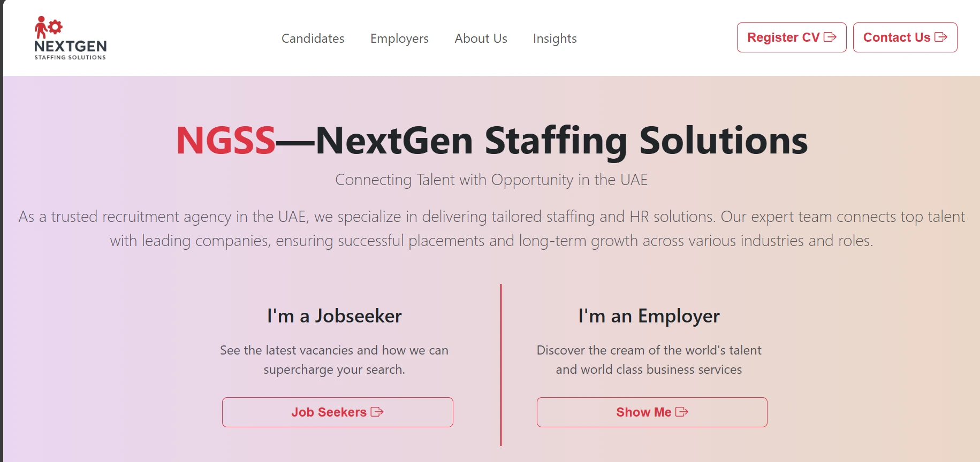
Task: Click the "See the latest vacancies" description
Action: [x=334, y=359]
